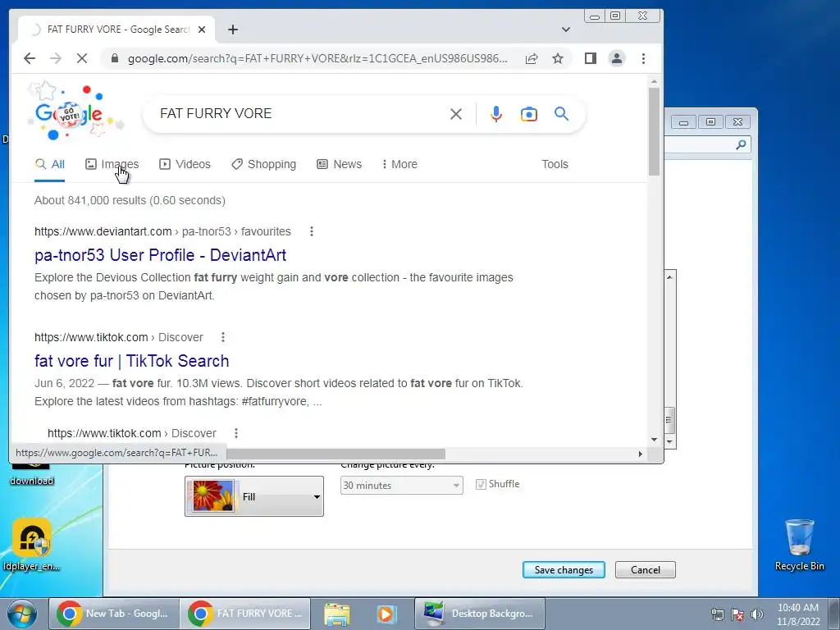
Task: Open the 30 minutes interval dropdown
Action: 402,486
